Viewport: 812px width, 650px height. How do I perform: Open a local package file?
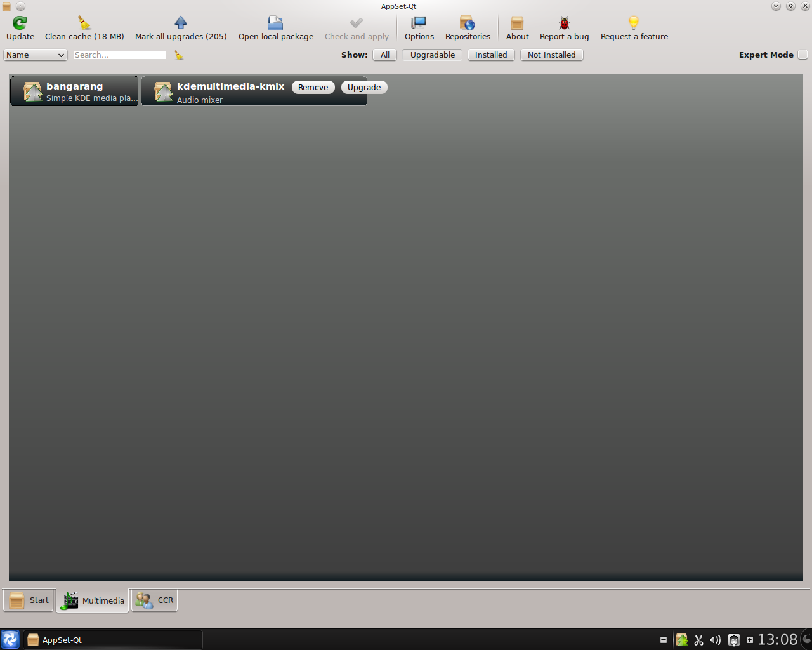(x=275, y=29)
